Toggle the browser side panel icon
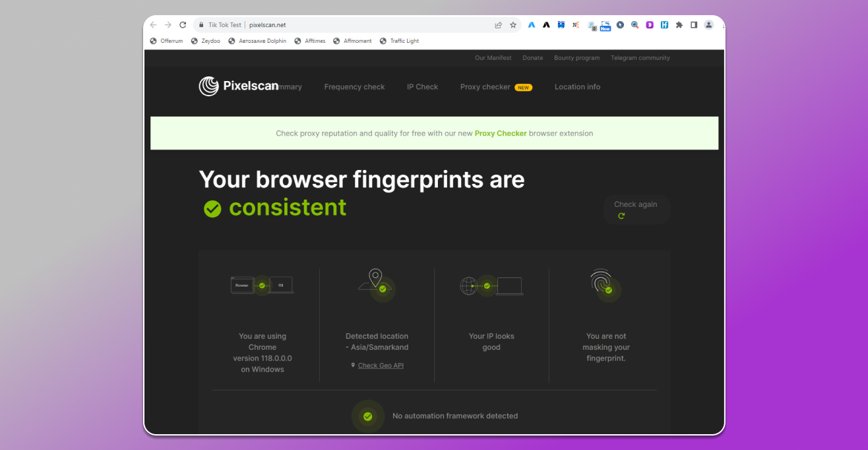868x450 pixels. [694, 25]
